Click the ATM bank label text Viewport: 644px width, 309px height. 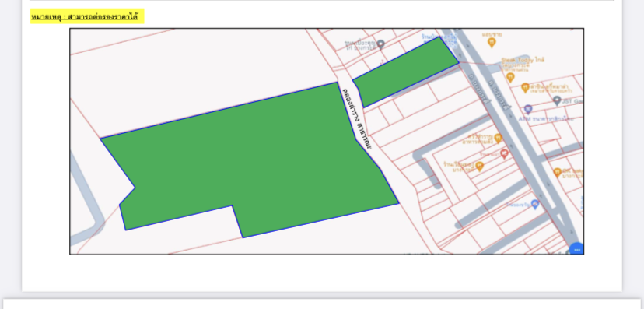546,119
